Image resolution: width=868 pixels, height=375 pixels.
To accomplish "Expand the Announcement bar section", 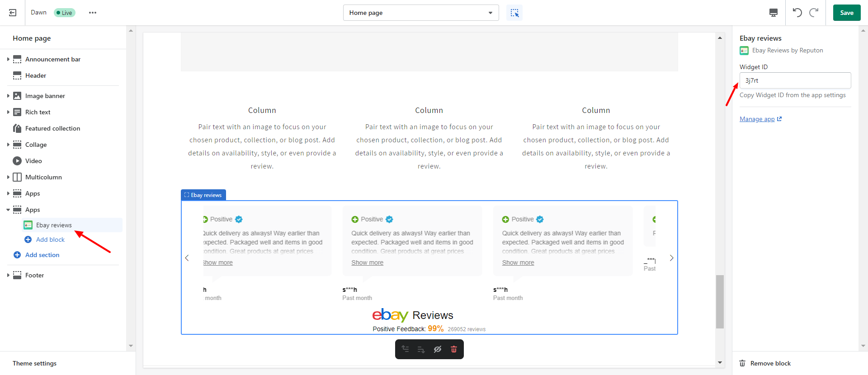I will pos(8,59).
